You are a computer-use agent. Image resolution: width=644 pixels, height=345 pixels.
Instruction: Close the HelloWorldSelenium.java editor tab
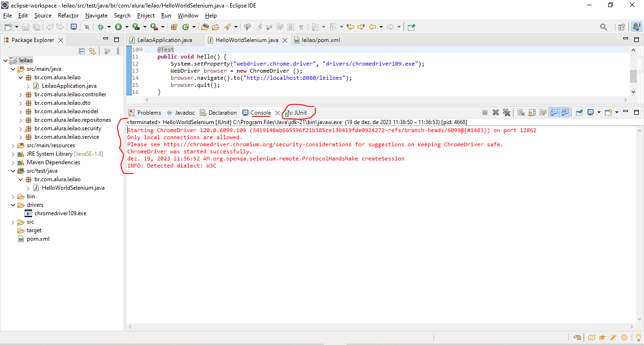[x=285, y=40]
